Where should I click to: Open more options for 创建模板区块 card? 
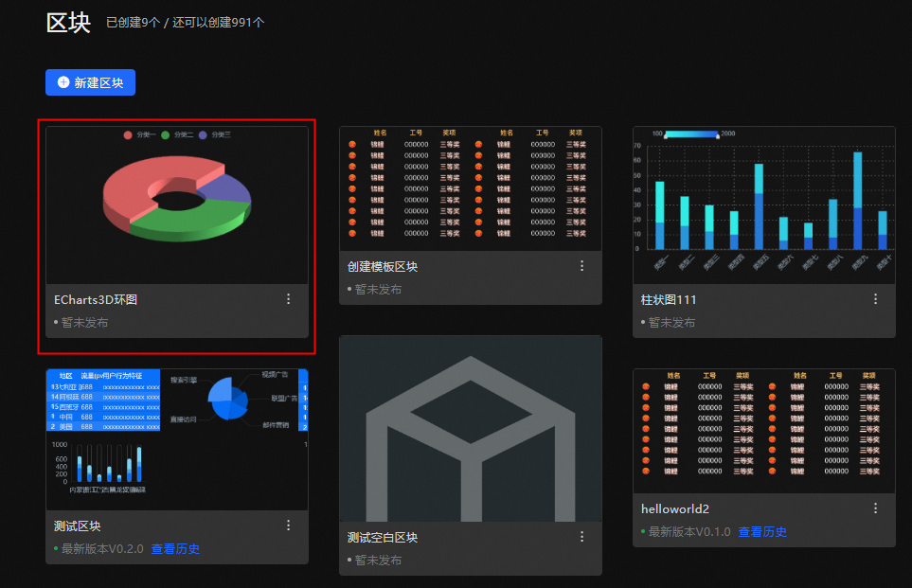582,266
